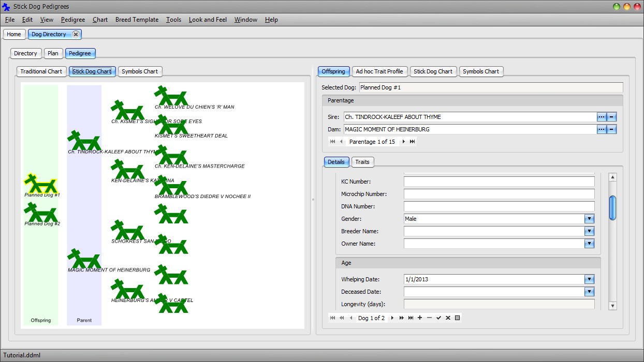Close the Dog Directory tab
The height and width of the screenshot is (362, 644).
tap(76, 34)
